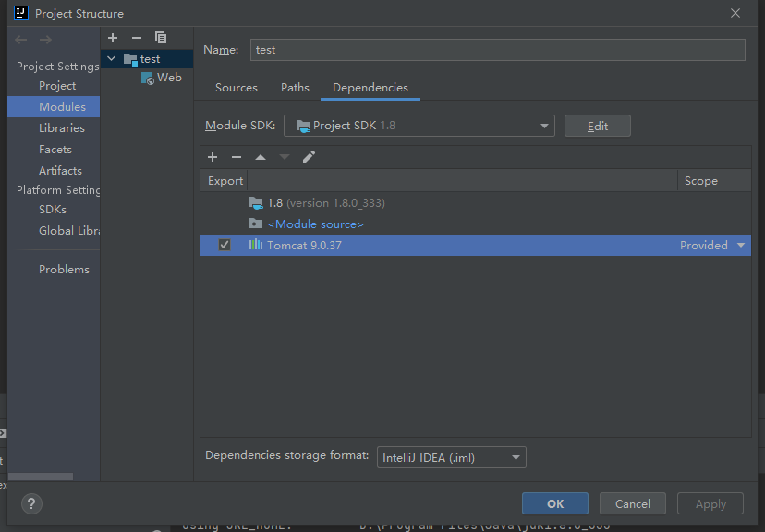Open the Problems section
The image size is (765, 532).
[x=64, y=270]
